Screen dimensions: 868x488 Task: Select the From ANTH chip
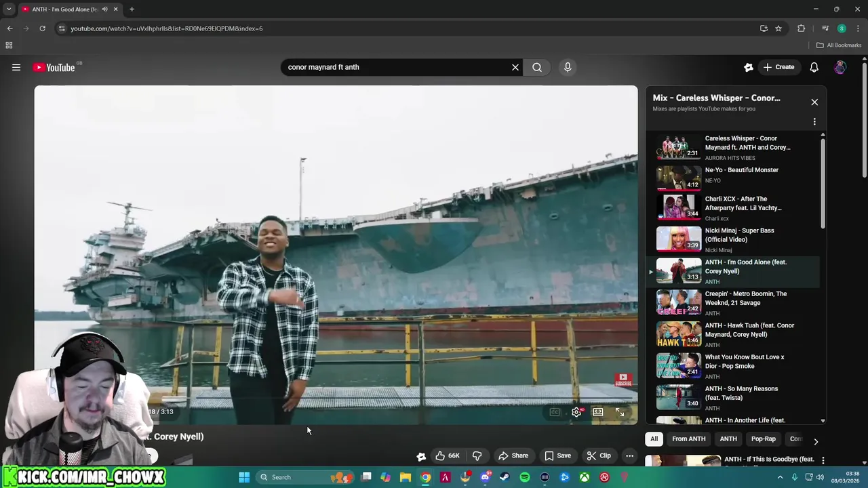click(689, 439)
